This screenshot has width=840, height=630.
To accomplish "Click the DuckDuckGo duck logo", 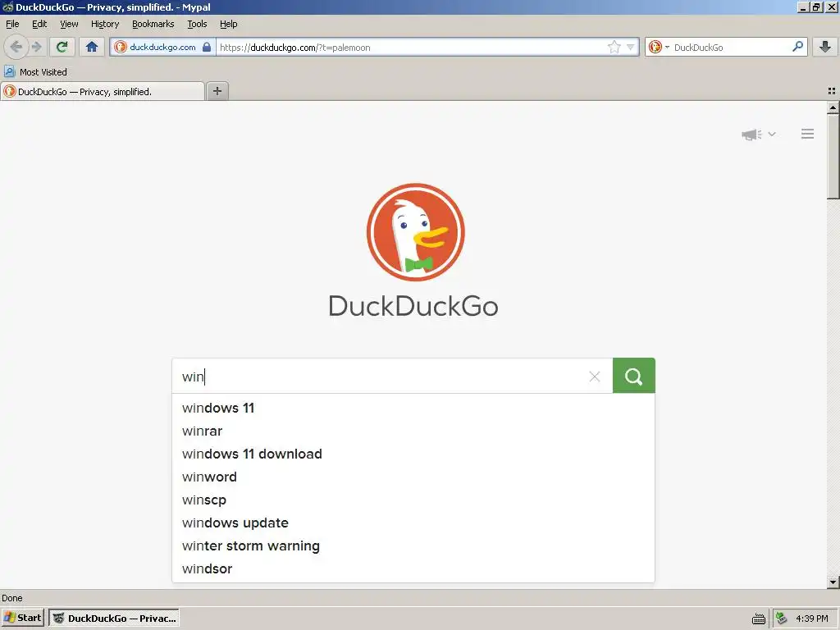I will (x=415, y=232).
